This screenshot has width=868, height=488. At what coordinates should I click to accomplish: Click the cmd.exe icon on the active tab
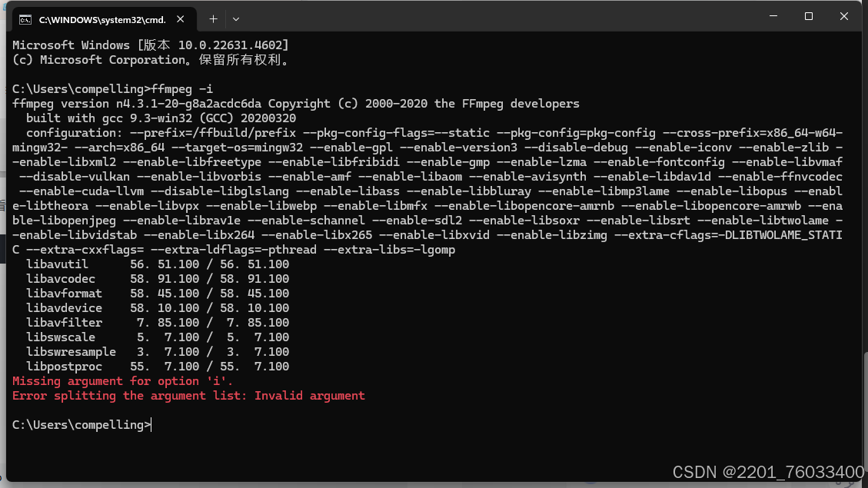27,18
